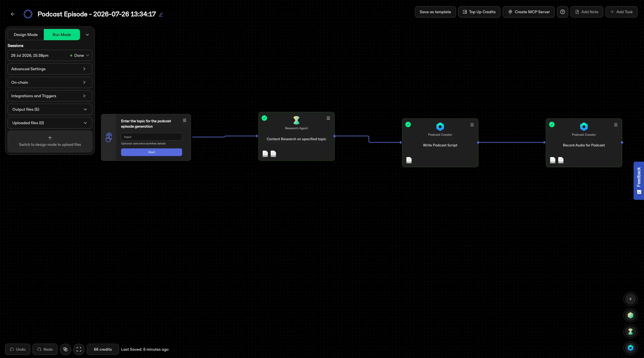This screenshot has height=358, width=644.
Task: Click Undo in the bottom bar
Action: coord(18,349)
